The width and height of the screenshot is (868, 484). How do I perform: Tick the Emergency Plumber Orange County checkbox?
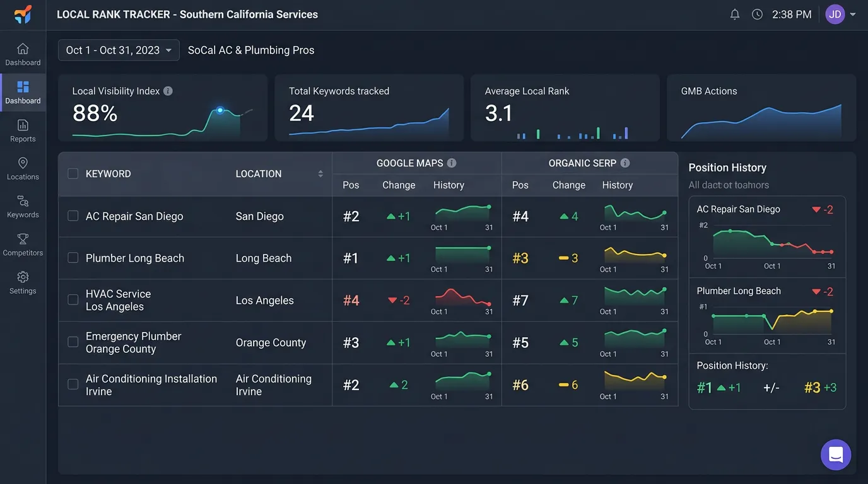click(x=73, y=342)
